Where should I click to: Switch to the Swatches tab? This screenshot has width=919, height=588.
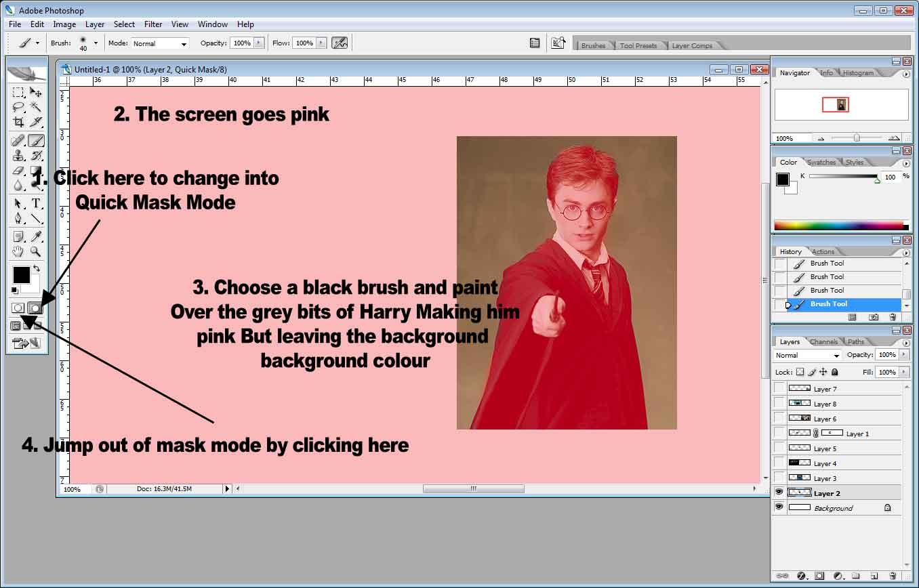coord(821,163)
